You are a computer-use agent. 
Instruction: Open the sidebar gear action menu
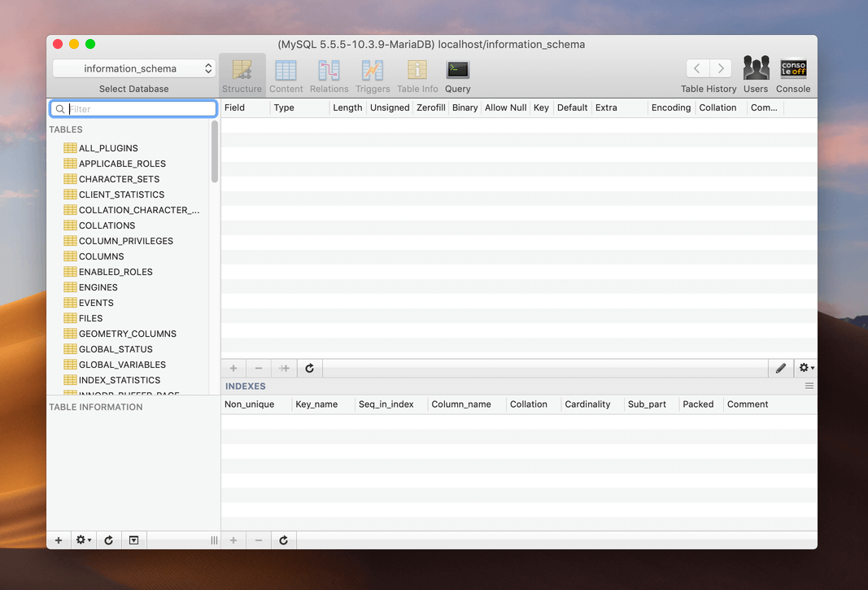[x=83, y=540]
